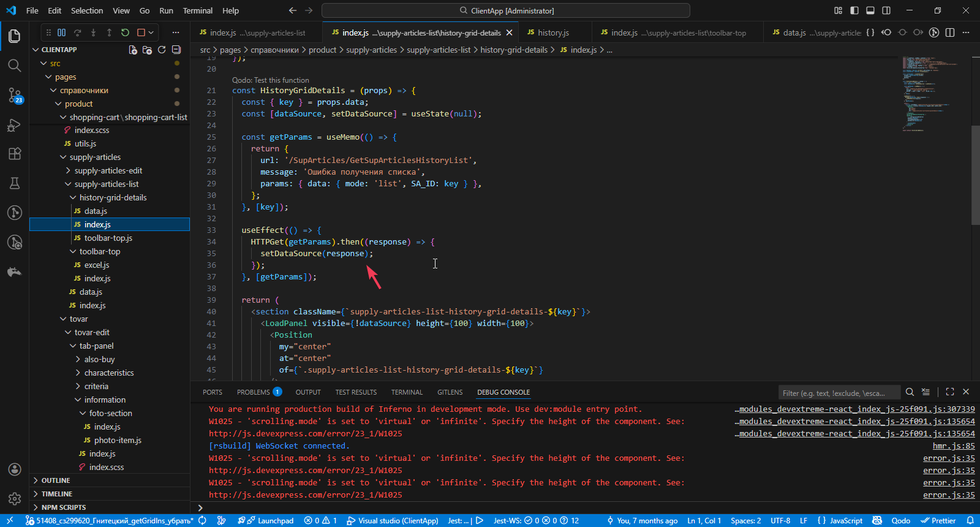This screenshot has height=527, width=980.
Task: Create a new folder in CLIENTAPP explorer
Action: coord(147,50)
